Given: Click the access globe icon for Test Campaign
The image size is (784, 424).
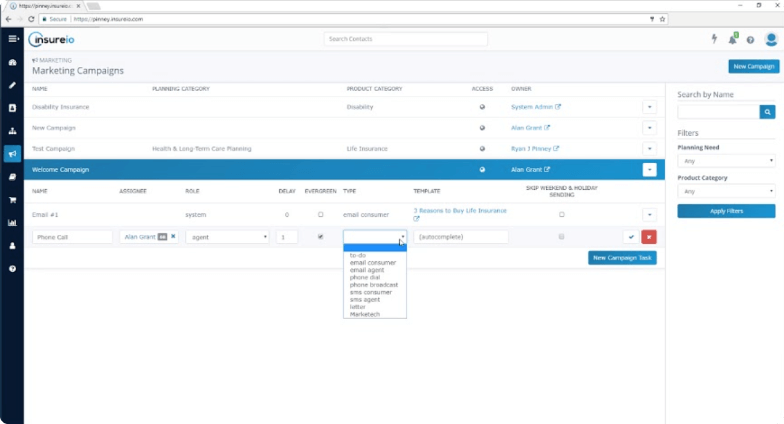Looking at the screenshot, I should pyautogui.click(x=482, y=148).
